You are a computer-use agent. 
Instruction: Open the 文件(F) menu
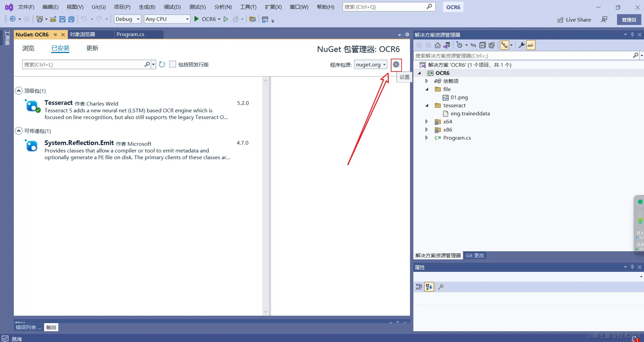(26, 7)
